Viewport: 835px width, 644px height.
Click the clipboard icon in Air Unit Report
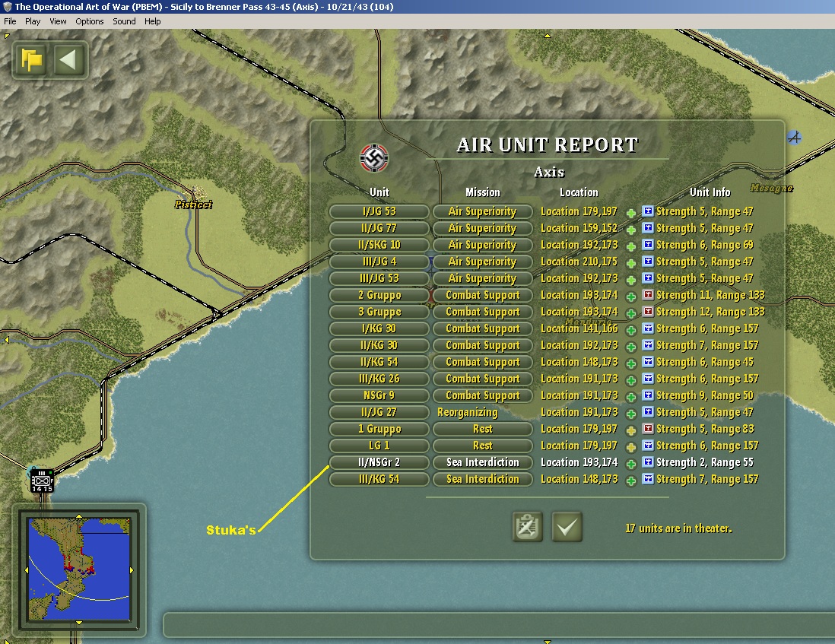(x=527, y=527)
